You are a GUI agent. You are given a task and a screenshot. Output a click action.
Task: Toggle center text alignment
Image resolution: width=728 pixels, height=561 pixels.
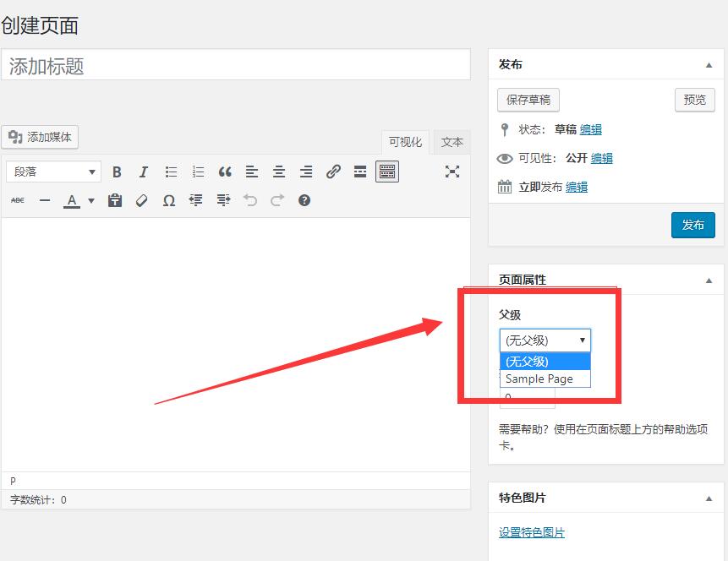coord(279,172)
